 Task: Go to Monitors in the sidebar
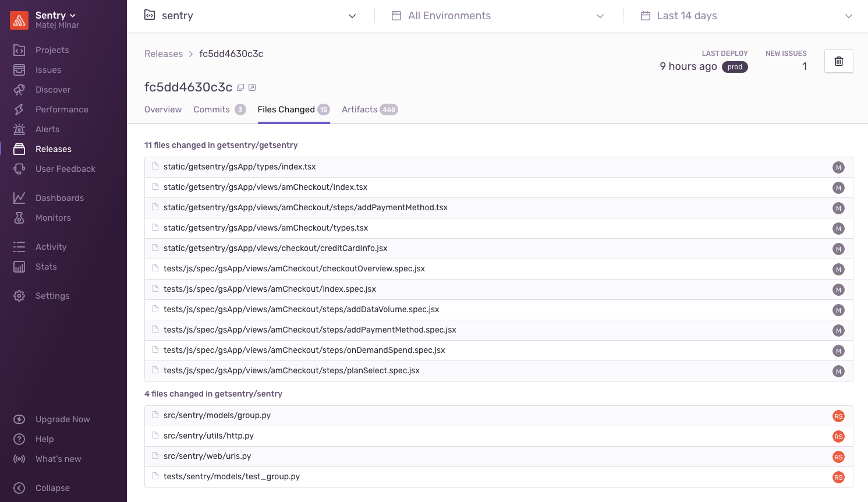[53, 218]
